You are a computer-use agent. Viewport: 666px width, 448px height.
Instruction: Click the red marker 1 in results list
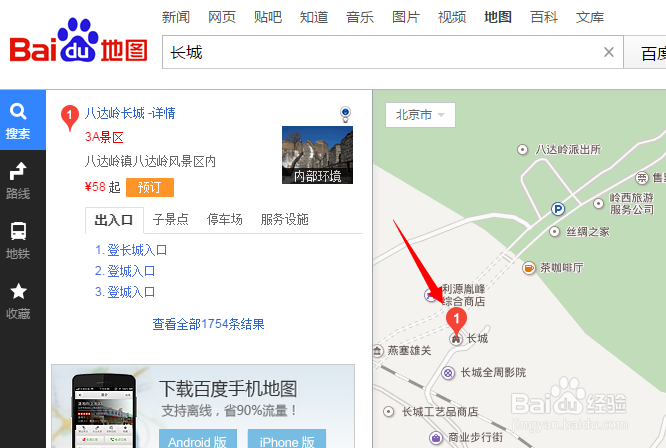pos(70,118)
